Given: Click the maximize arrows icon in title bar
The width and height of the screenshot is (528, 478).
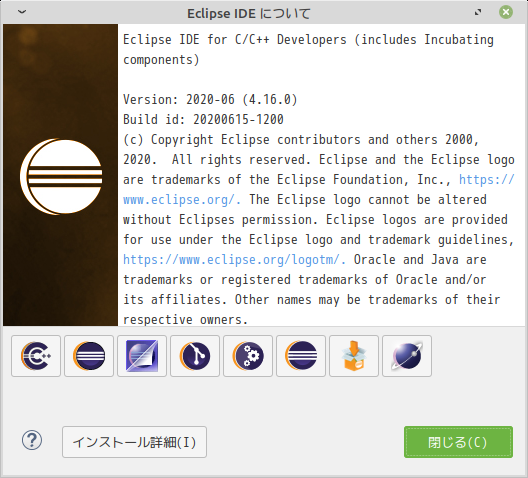Looking at the screenshot, I should [x=478, y=12].
